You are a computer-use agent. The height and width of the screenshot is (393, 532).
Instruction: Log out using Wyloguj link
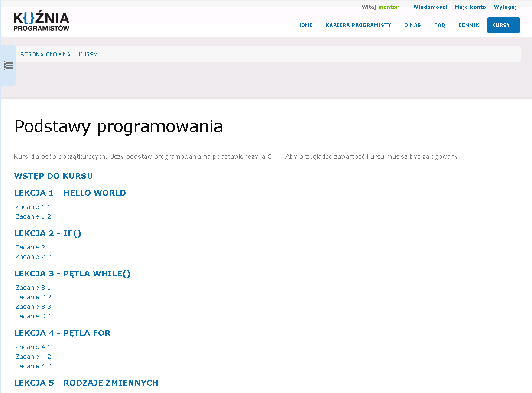(x=505, y=7)
